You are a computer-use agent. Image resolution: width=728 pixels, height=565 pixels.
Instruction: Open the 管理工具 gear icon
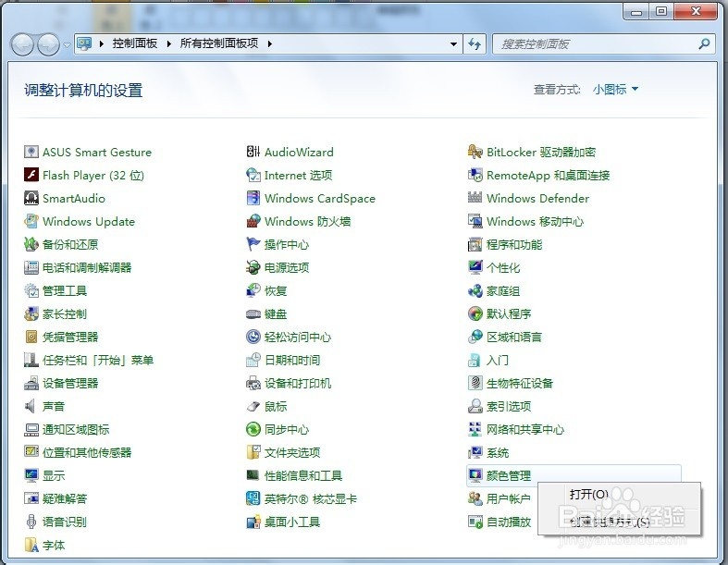pyautogui.click(x=31, y=290)
